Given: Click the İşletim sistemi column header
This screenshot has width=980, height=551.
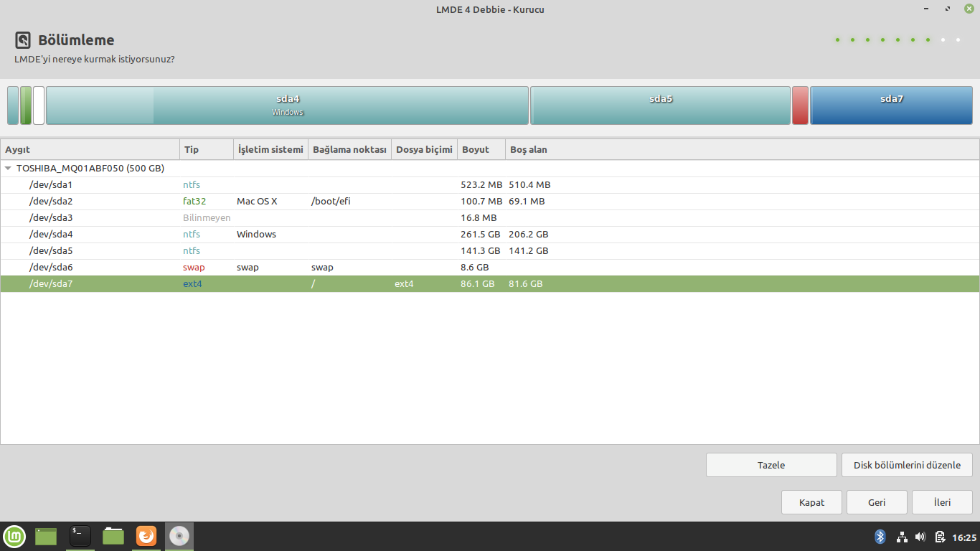Looking at the screenshot, I should tap(270, 149).
